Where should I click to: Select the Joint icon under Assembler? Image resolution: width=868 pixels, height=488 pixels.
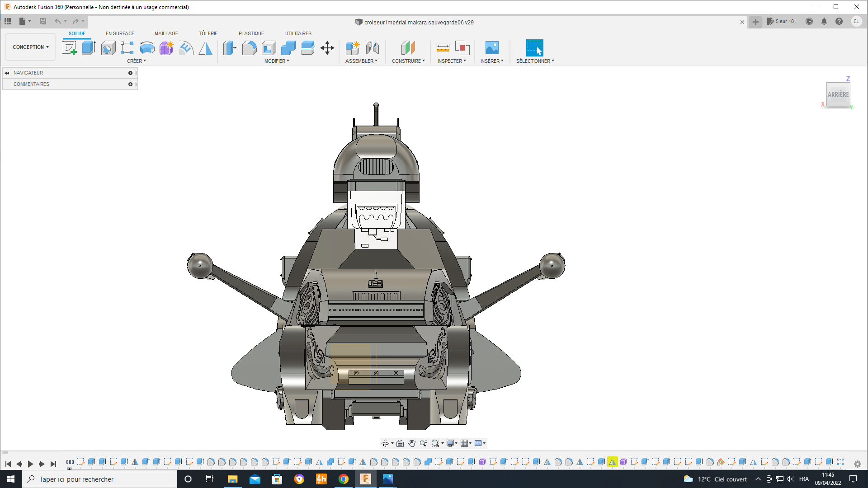372,48
